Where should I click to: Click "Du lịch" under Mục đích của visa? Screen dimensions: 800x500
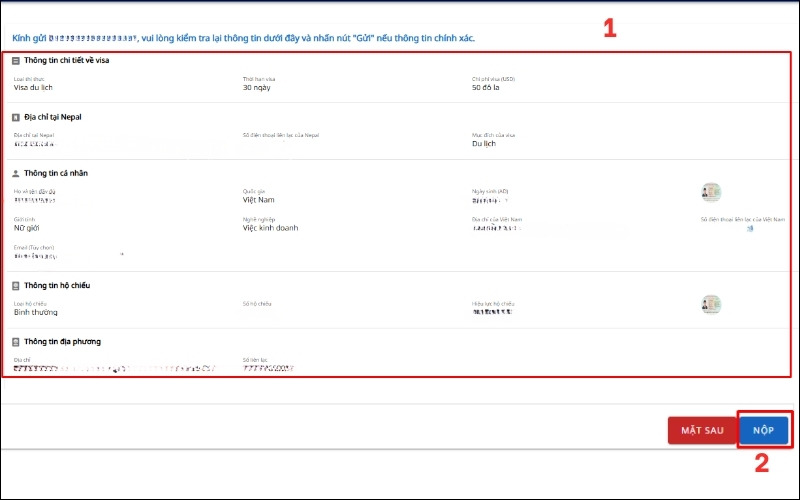(484, 143)
